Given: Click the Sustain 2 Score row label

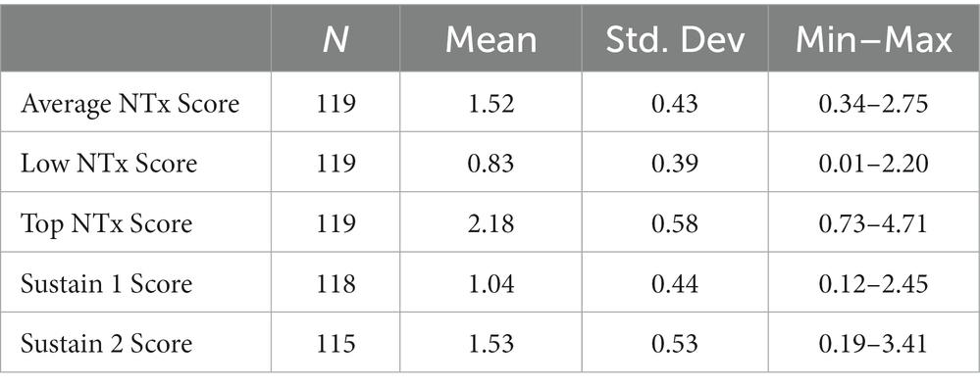Looking at the screenshot, I should point(106,344).
